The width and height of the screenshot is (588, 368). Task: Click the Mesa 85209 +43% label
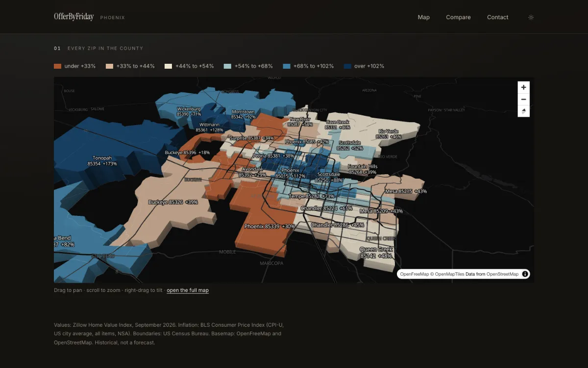pyautogui.click(x=381, y=211)
